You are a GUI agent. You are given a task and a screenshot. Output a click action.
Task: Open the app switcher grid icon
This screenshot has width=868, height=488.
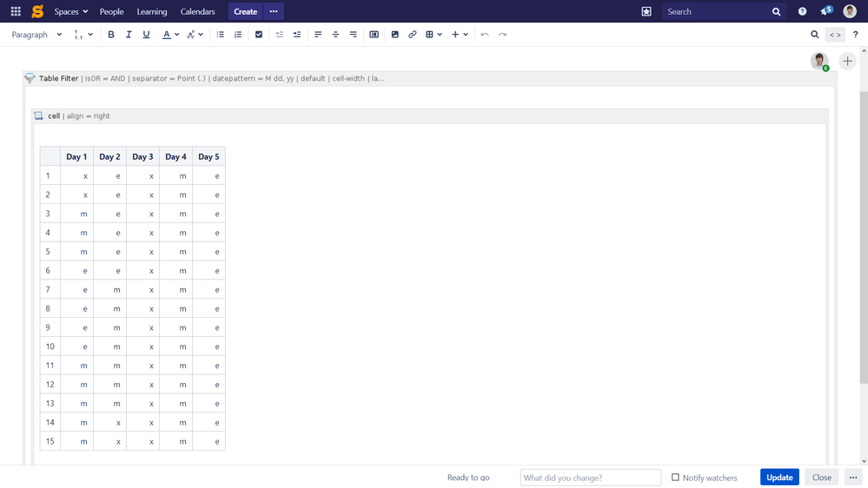pyautogui.click(x=16, y=11)
